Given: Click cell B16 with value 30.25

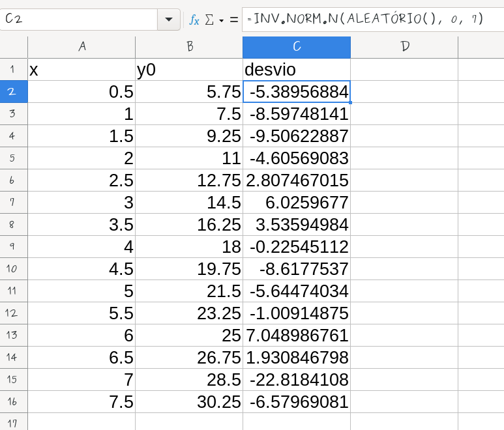Looking at the screenshot, I should point(189,402).
